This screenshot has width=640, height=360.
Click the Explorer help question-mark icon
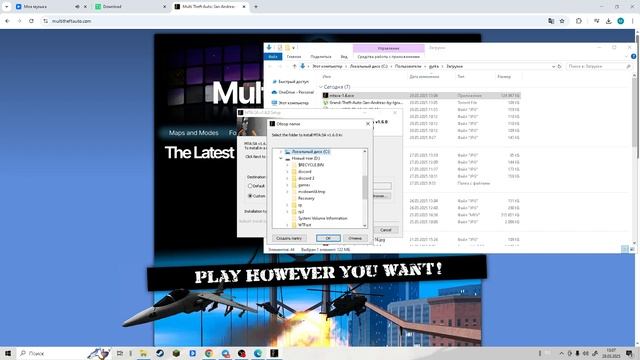(633, 56)
